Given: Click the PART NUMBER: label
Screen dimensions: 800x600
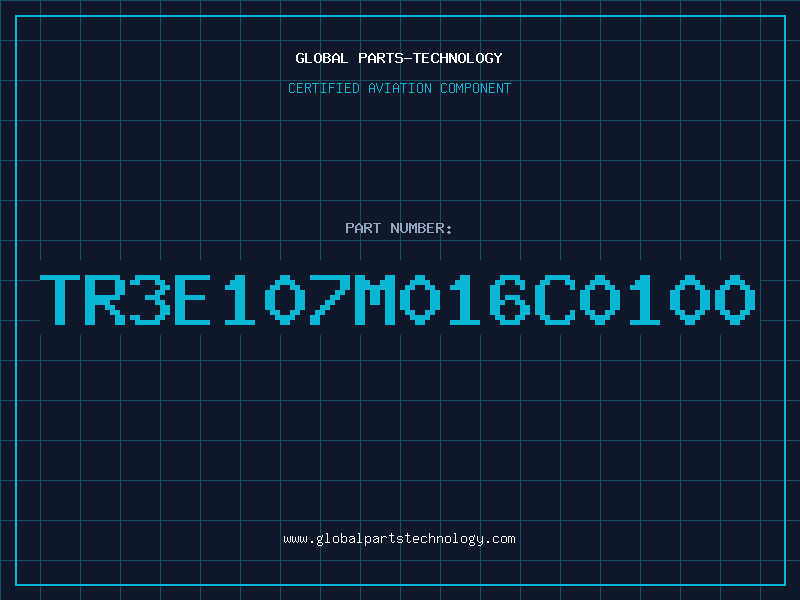Looking at the screenshot, I should pyautogui.click(x=399, y=228).
